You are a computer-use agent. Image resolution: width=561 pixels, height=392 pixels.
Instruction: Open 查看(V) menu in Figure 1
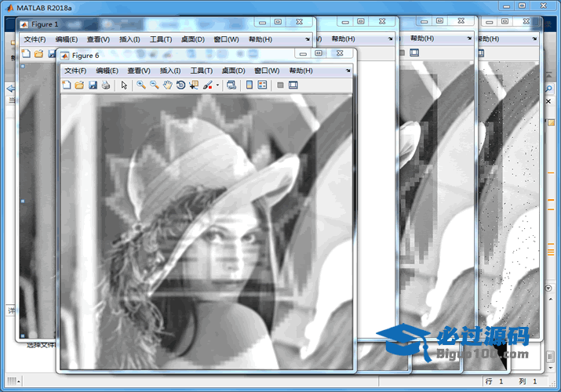point(98,39)
